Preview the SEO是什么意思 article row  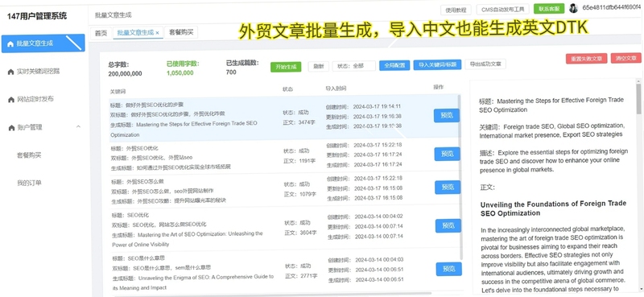tap(449, 269)
